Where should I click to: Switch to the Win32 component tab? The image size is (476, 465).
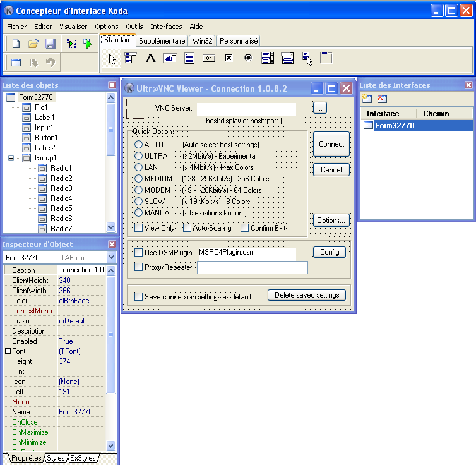(x=202, y=40)
